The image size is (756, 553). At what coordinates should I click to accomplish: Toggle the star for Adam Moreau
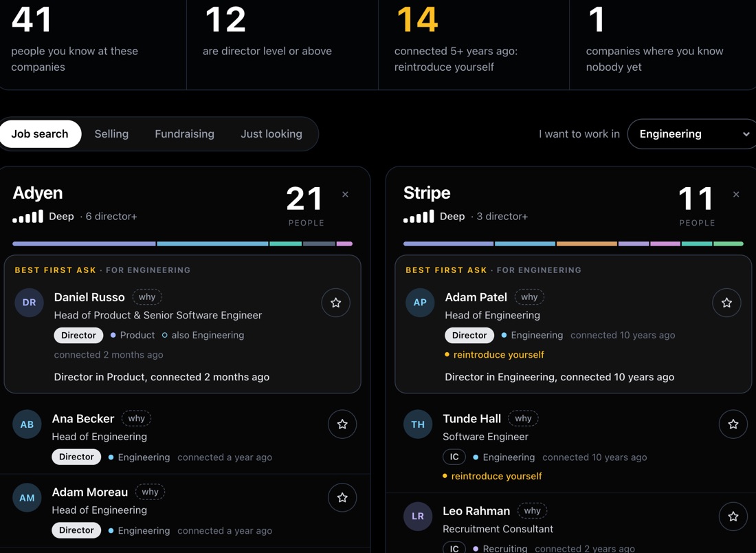tap(342, 497)
